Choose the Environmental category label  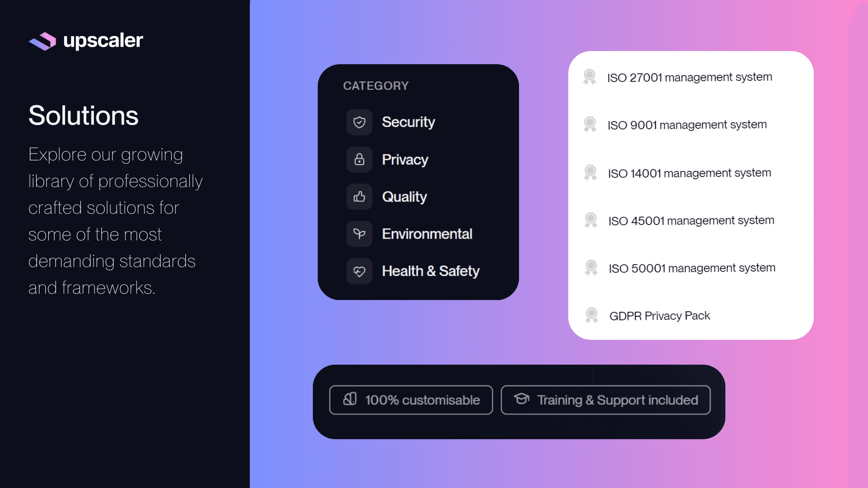point(427,234)
